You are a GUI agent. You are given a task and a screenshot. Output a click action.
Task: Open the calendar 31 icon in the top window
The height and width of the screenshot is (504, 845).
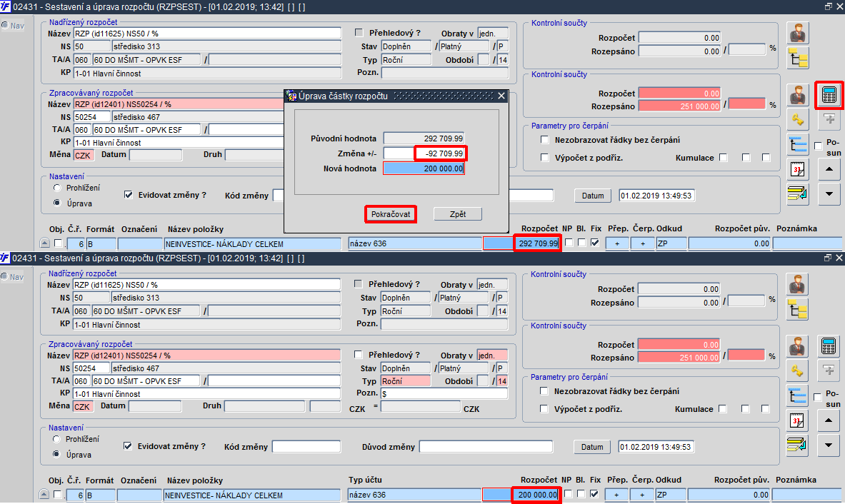pyautogui.click(x=798, y=169)
